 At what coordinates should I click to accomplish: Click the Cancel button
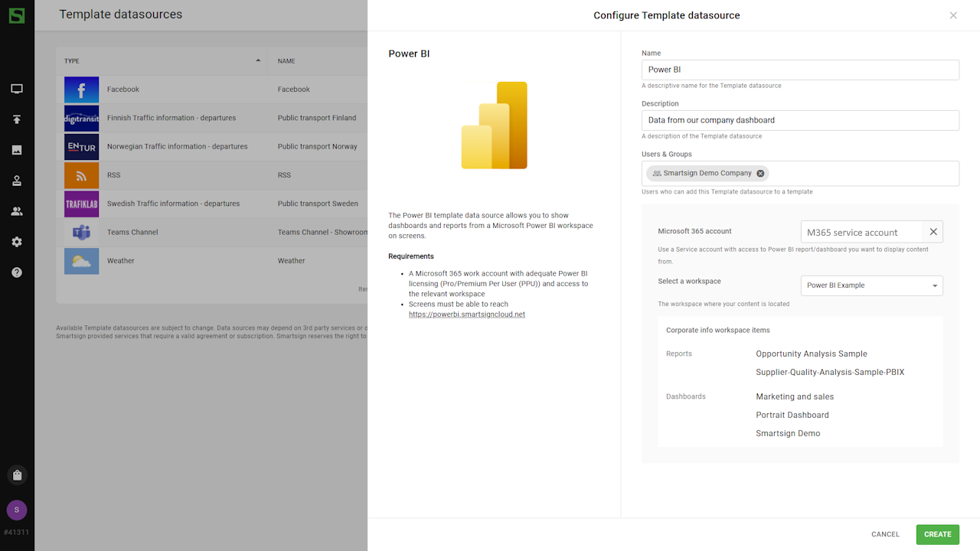[x=885, y=534]
